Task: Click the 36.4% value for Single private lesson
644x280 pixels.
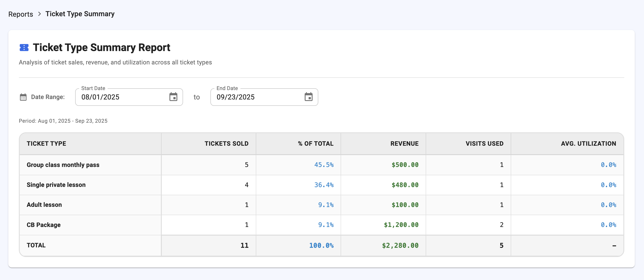Action: tap(324, 185)
